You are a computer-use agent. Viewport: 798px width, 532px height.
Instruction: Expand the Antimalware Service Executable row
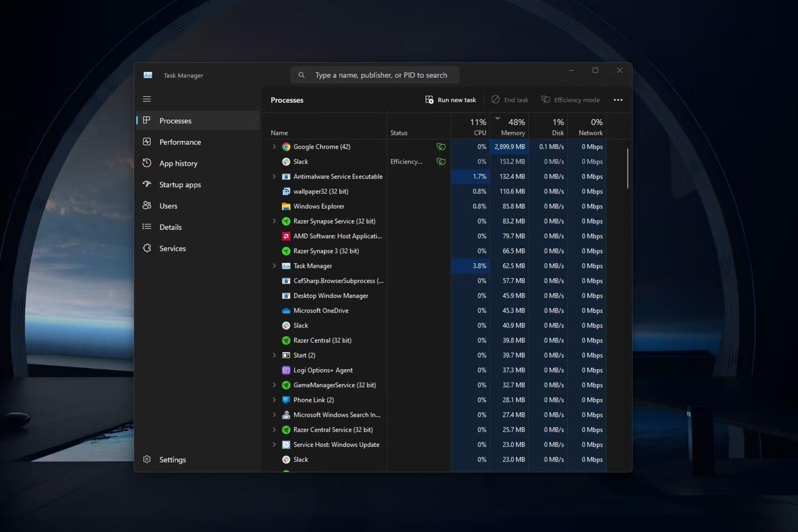pos(274,177)
